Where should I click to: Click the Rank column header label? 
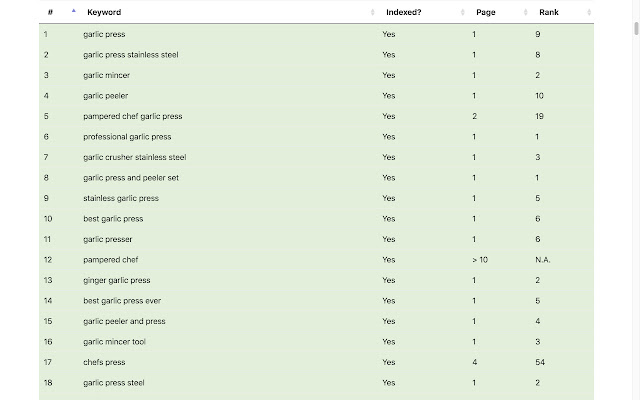pos(549,12)
